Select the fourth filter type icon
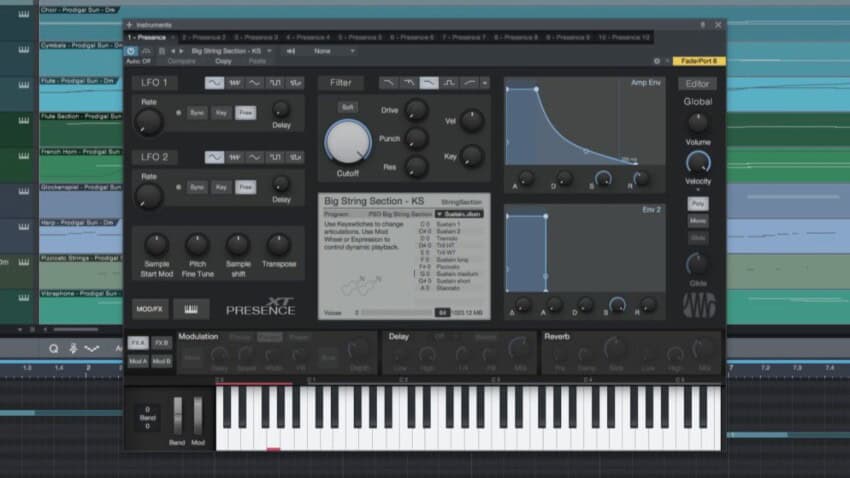Viewport: 850px width, 478px height. tap(449, 83)
